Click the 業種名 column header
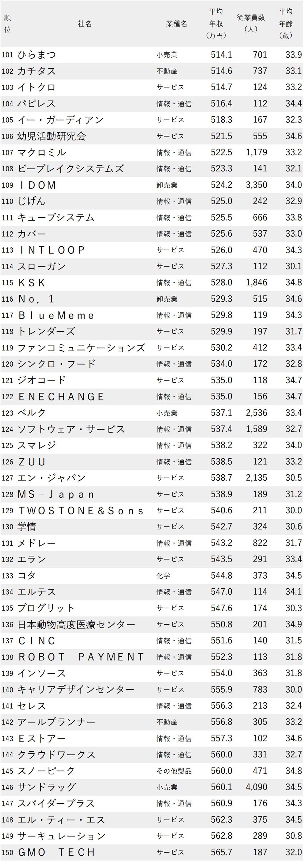 (x=176, y=24)
